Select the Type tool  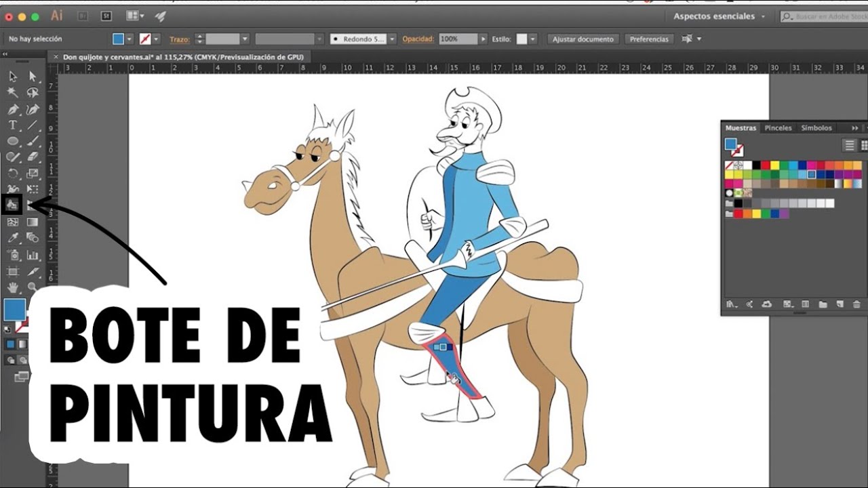pos(13,125)
